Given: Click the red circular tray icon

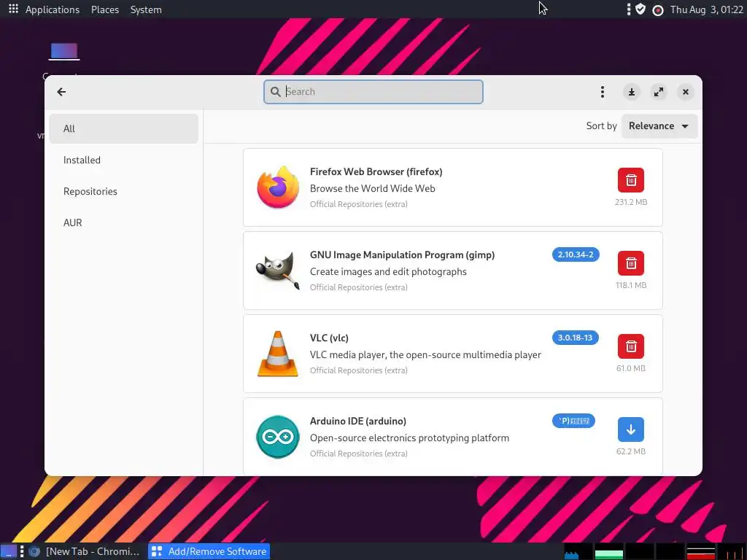Looking at the screenshot, I should click(658, 10).
